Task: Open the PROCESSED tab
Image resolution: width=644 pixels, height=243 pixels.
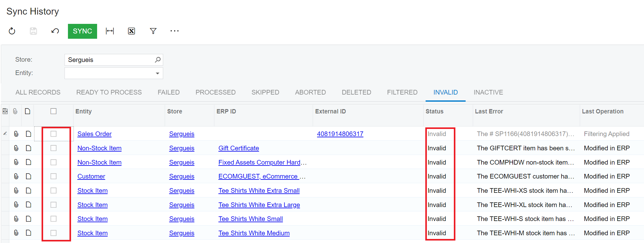Action: click(x=216, y=92)
